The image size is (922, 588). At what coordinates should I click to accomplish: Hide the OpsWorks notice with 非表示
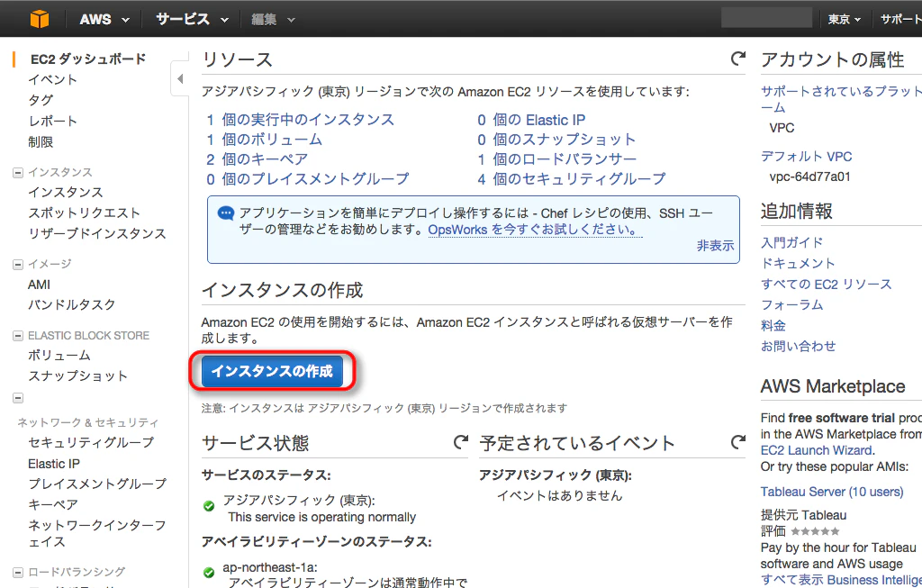point(715,246)
